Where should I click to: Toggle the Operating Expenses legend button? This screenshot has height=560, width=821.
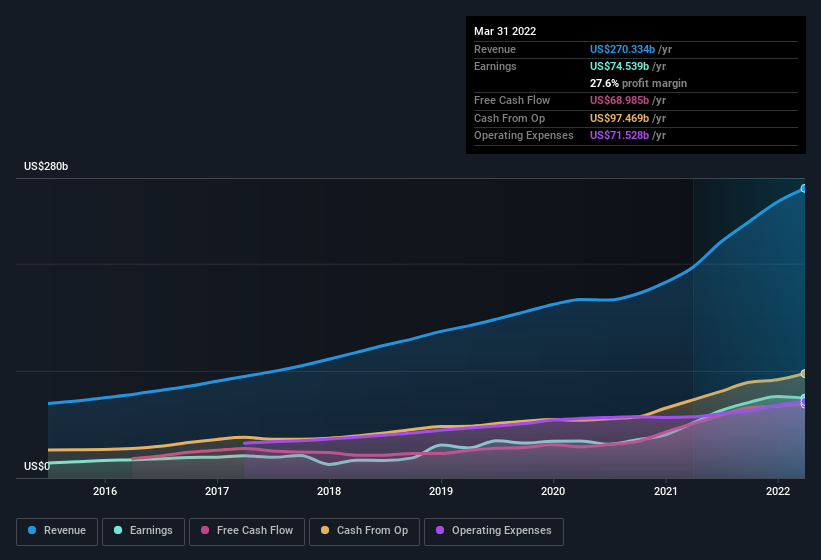(x=494, y=531)
